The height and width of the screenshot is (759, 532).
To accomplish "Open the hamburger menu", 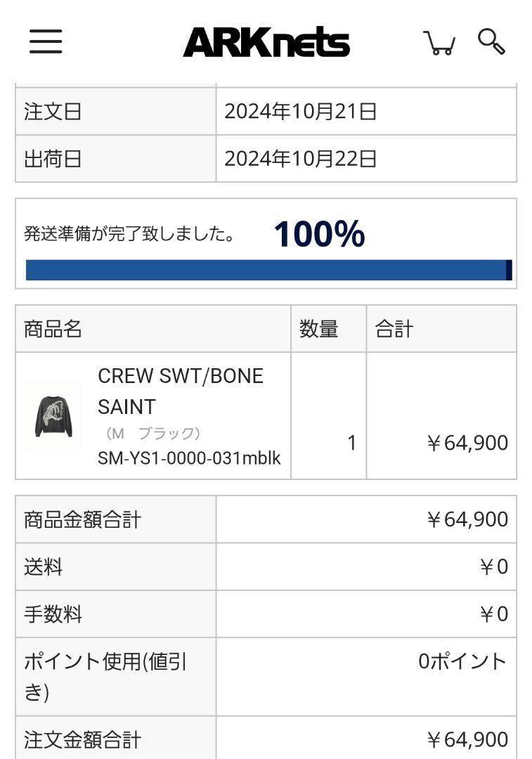I will (46, 41).
